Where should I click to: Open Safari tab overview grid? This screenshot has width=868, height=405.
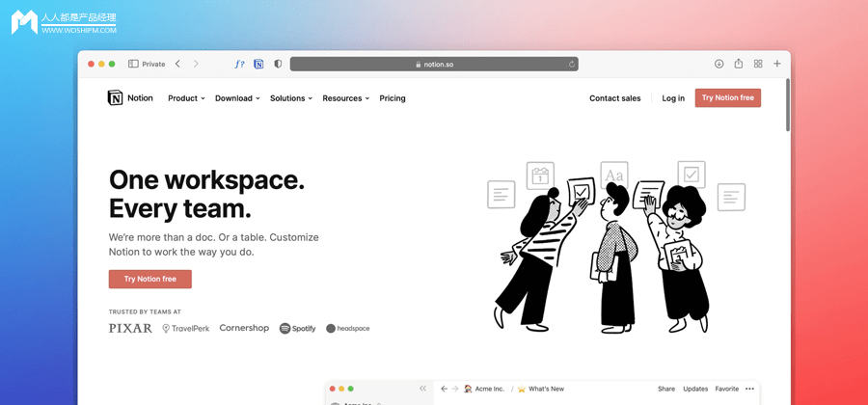point(758,64)
